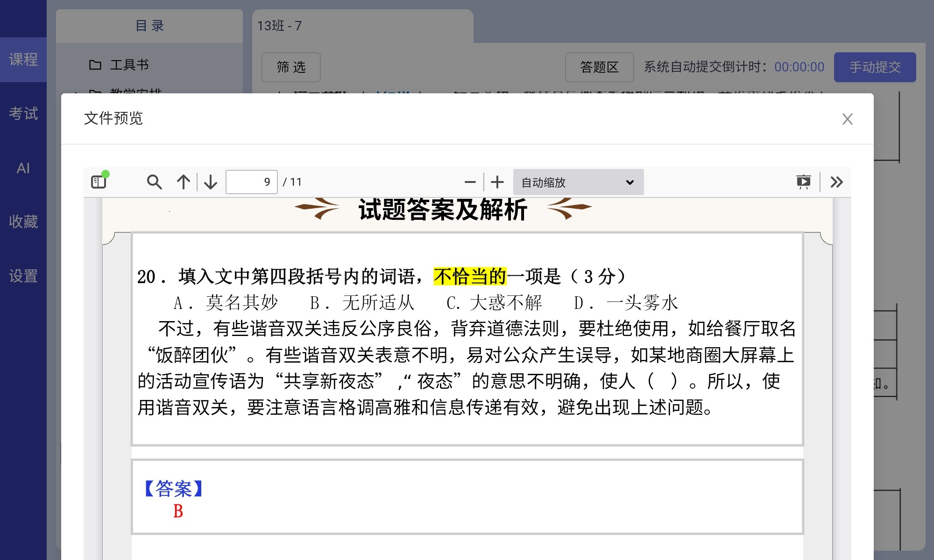The image size is (934, 560).
Task: Go to previous page arrow
Action: (x=183, y=182)
